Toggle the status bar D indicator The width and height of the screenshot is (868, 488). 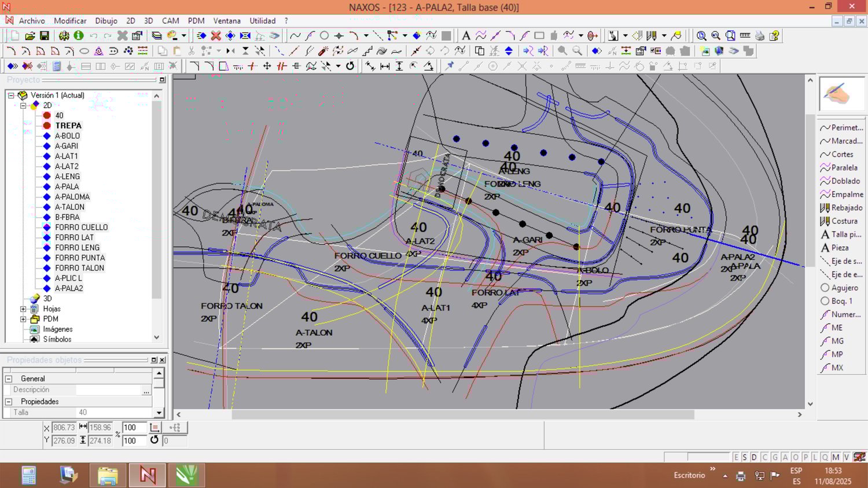[x=754, y=457]
